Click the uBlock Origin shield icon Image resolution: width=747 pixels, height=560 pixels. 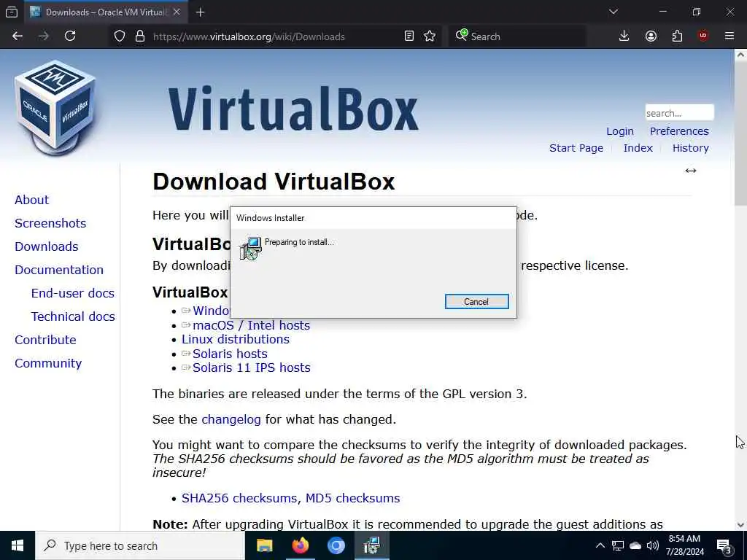click(x=703, y=36)
